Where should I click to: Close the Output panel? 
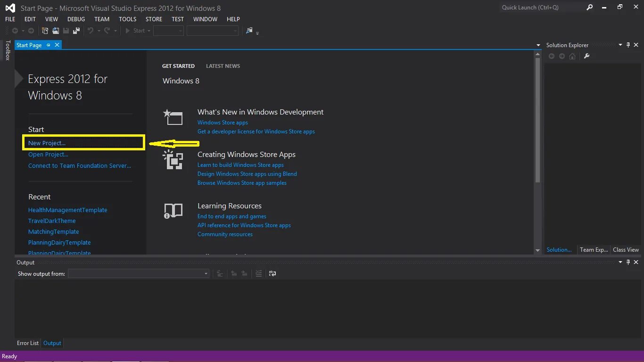(636, 262)
